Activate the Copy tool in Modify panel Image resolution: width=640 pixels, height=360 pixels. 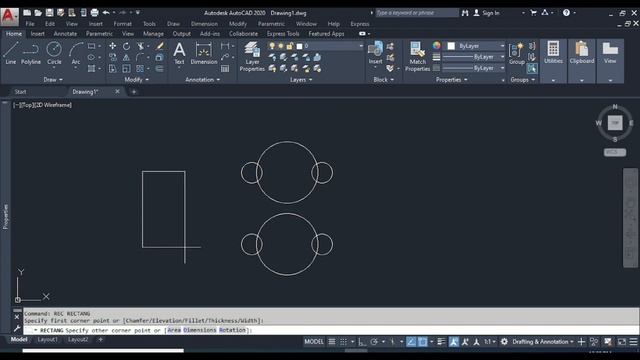coord(113,57)
